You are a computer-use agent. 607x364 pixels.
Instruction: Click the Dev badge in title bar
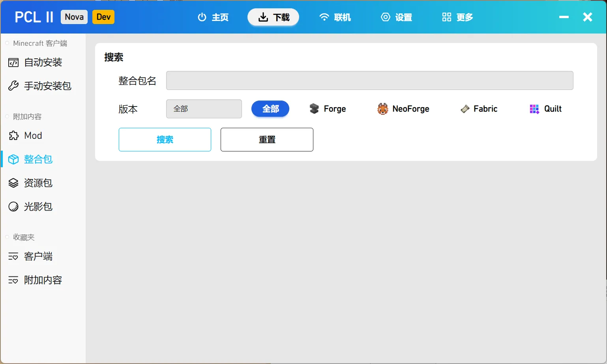[x=103, y=17]
